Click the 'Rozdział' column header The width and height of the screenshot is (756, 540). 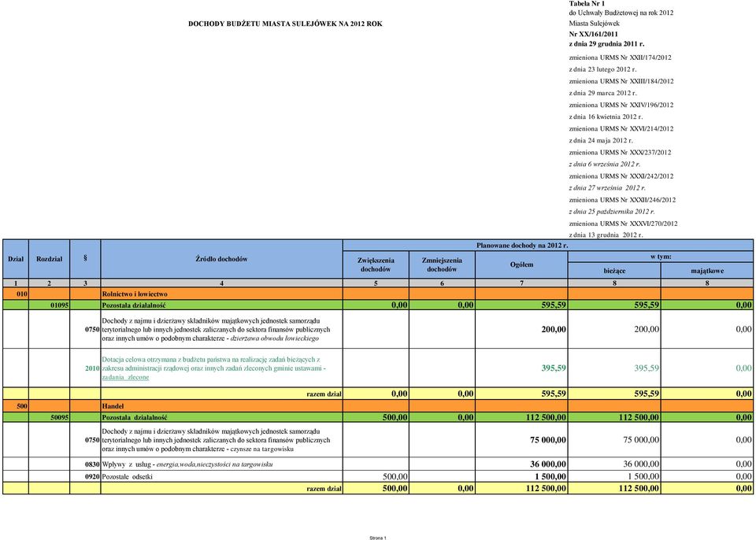[x=49, y=259]
